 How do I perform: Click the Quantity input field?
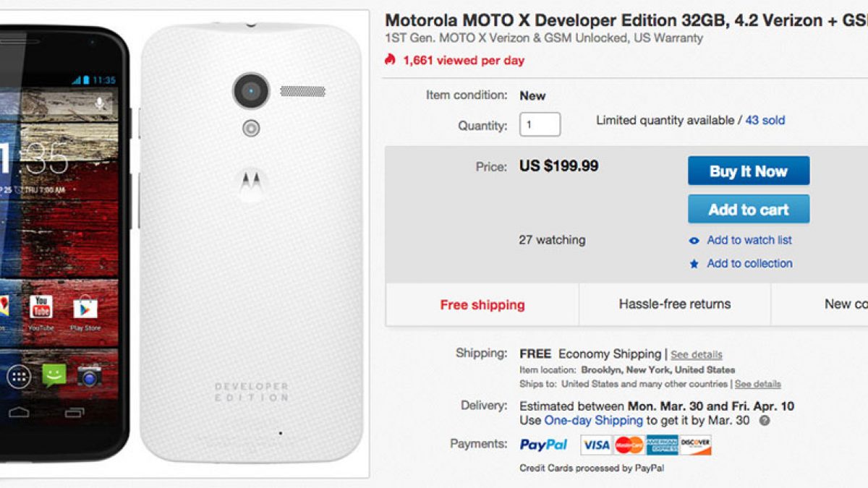pos(540,124)
